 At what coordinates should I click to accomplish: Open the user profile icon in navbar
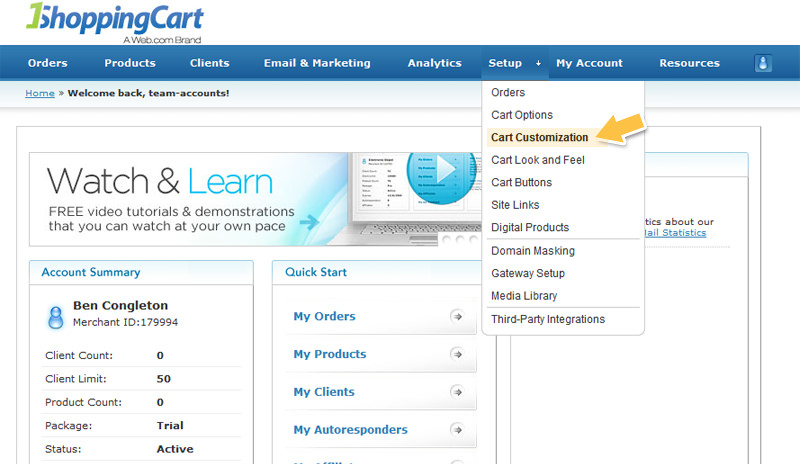click(x=763, y=63)
